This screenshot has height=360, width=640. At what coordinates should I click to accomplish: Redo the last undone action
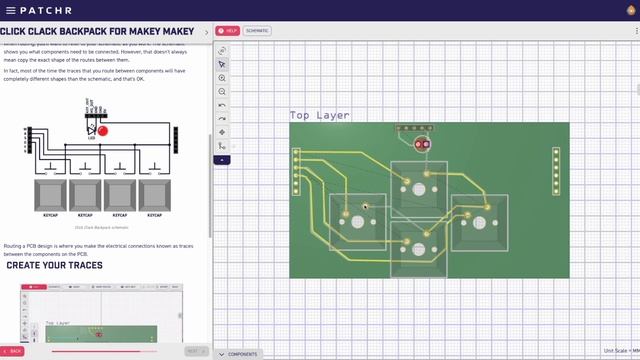(x=222, y=119)
